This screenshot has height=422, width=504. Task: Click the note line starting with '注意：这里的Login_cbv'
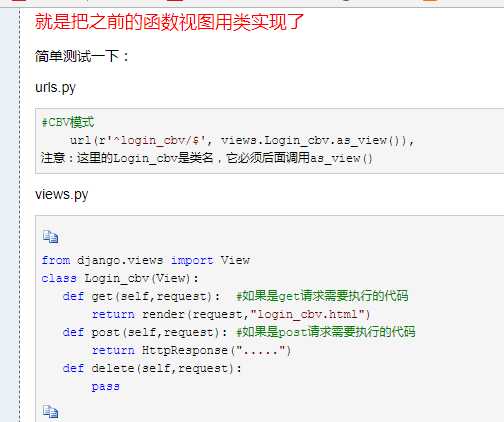(x=207, y=158)
